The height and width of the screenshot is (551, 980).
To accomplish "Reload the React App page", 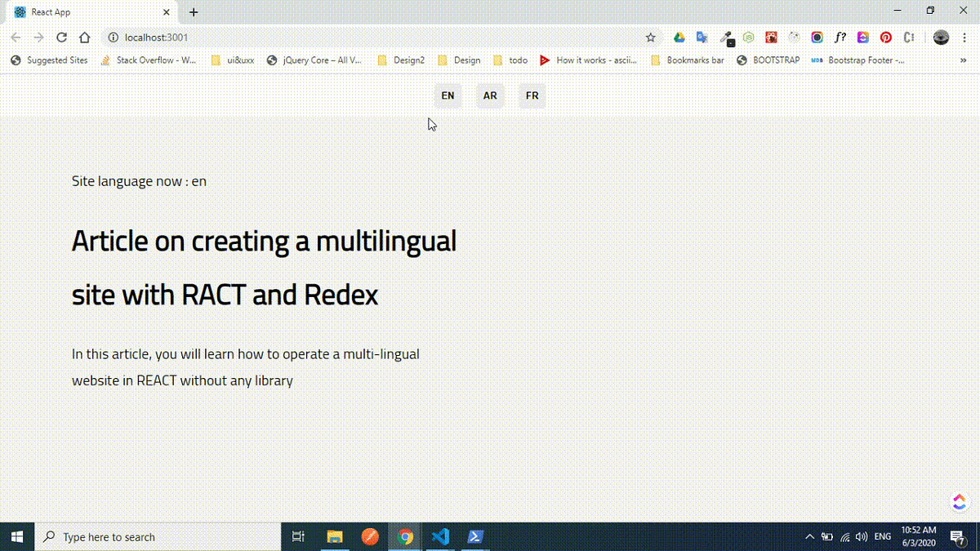I will coord(60,38).
